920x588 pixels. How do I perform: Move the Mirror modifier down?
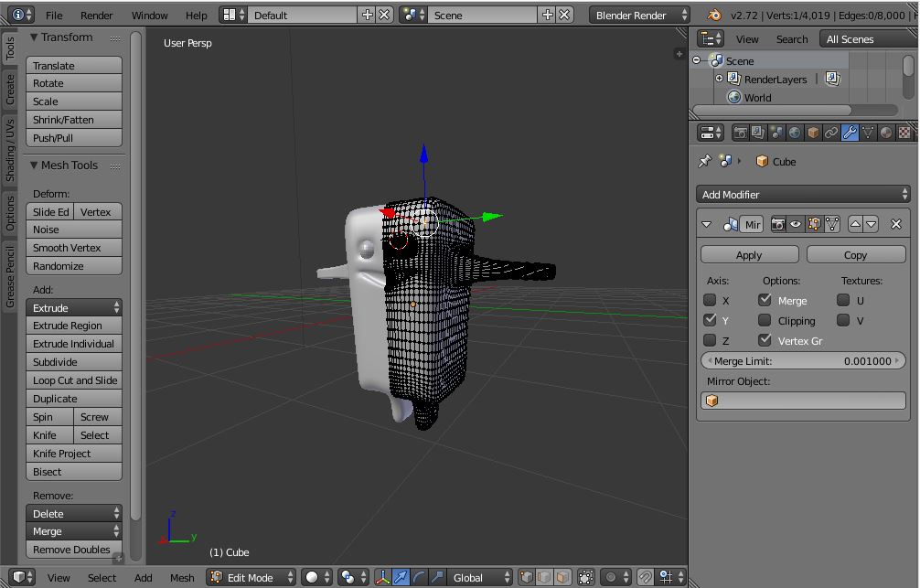click(x=872, y=224)
